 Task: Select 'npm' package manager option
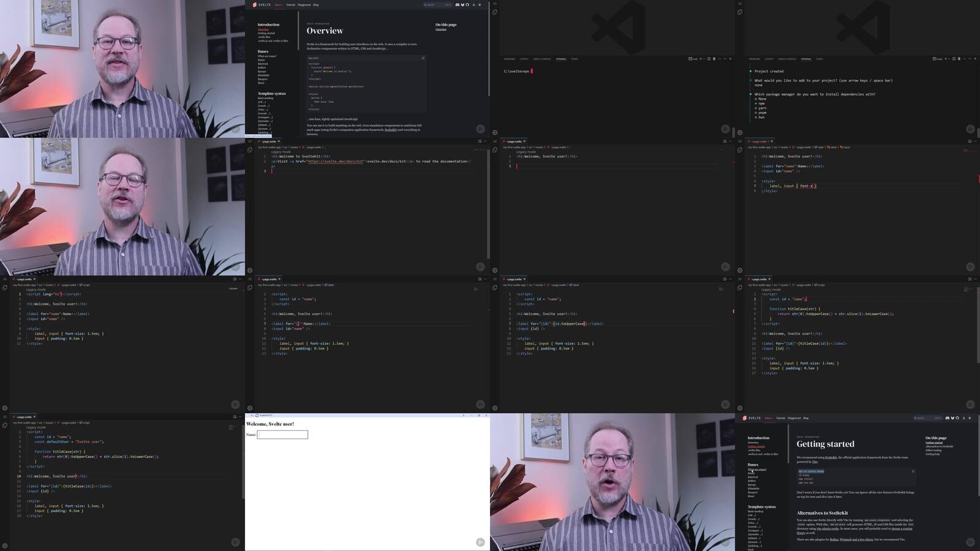point(759,103)
